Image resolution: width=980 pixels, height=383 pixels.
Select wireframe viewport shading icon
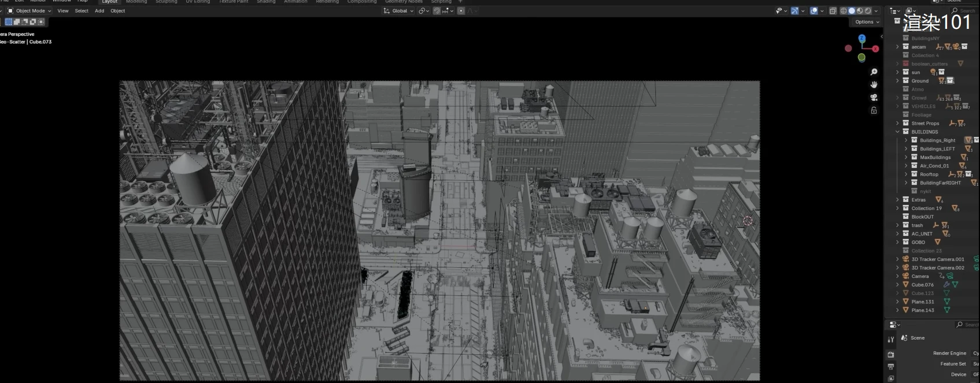[844, 10]
